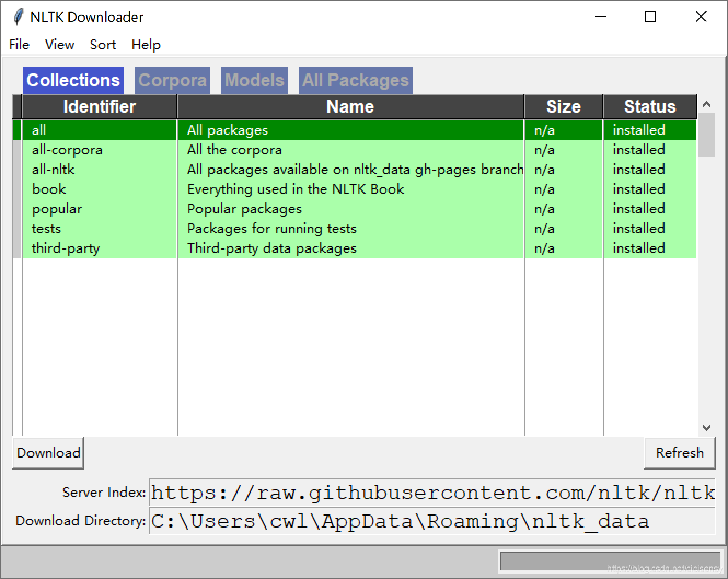This screenshot has height=579, width=728.
Task: Click the NLTK feather icon in title bar
Action: [18, 17]
